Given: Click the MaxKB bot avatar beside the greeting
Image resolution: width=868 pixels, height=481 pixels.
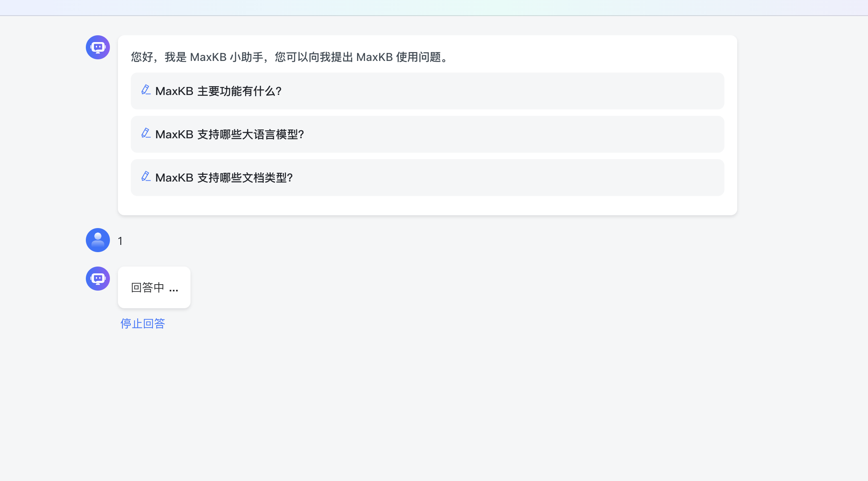Looking at the screenshot, I should (x=98, y=47).
